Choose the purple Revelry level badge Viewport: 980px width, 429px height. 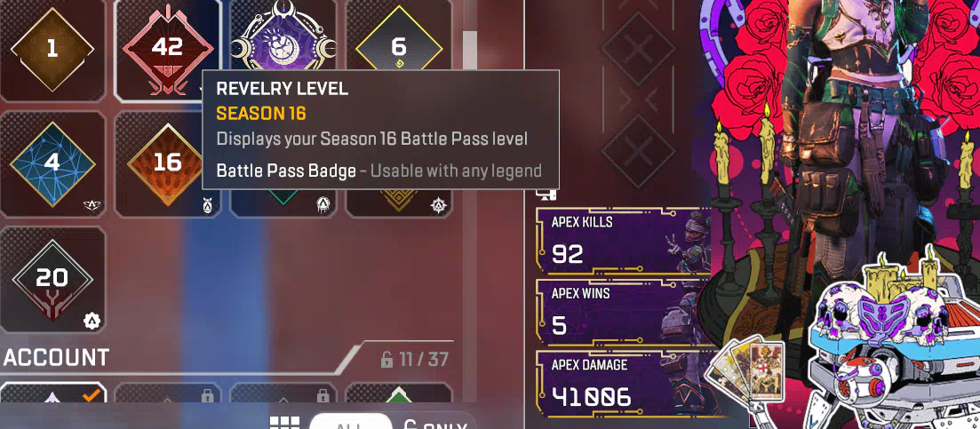pos(283,37)
